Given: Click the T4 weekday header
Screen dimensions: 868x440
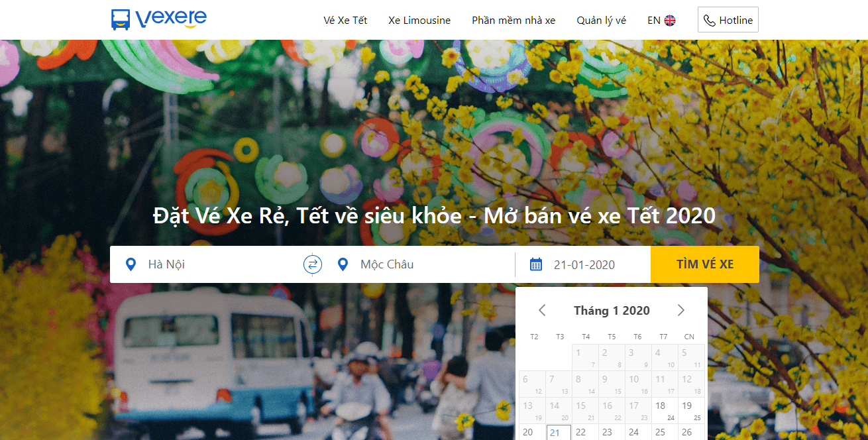Looking at the screenshot, I should point(586,337).
